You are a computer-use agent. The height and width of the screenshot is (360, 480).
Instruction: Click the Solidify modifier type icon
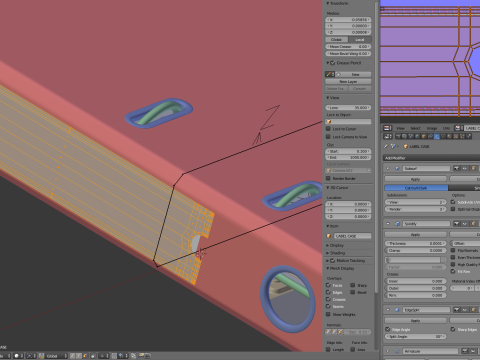(397, 224)
